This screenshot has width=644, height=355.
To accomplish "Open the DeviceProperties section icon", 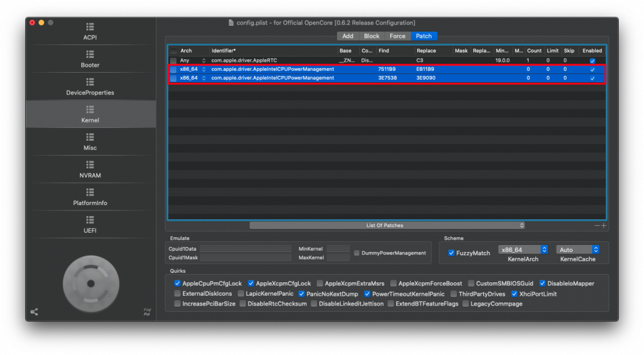I will [90, 82].
